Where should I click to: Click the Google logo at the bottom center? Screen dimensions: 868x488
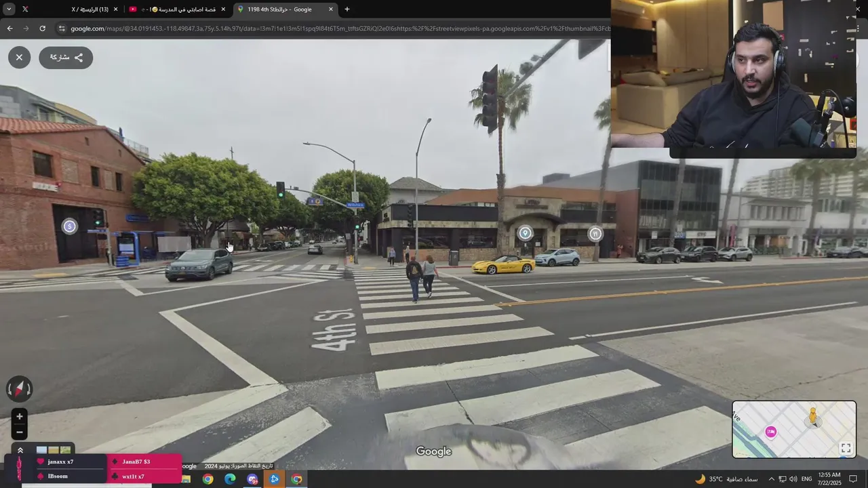(x=434, y=451)
